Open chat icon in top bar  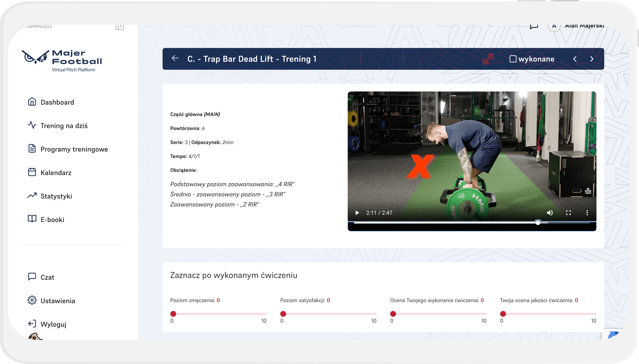coord(534,26)
